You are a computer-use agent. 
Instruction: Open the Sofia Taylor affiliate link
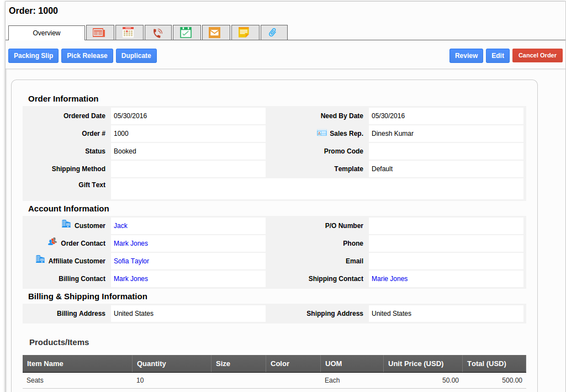tap(131, 261)
